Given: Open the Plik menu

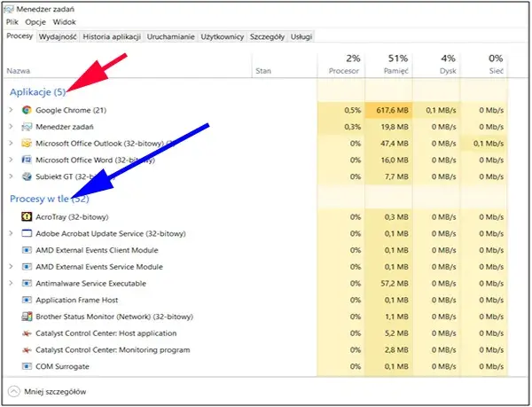Looking at the screenshot, I should click(x=12, y=22).
